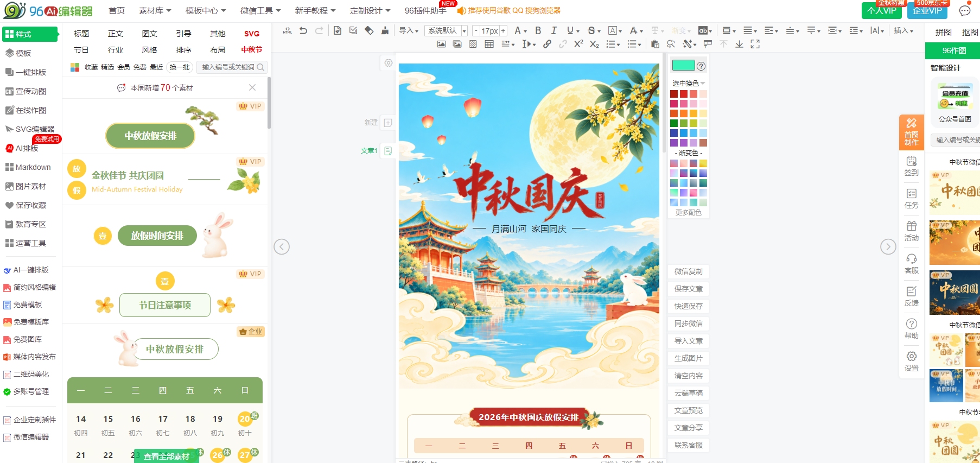980x463 pixels.
Task: Open the 素材库 menu
Action: click(155, 10)
